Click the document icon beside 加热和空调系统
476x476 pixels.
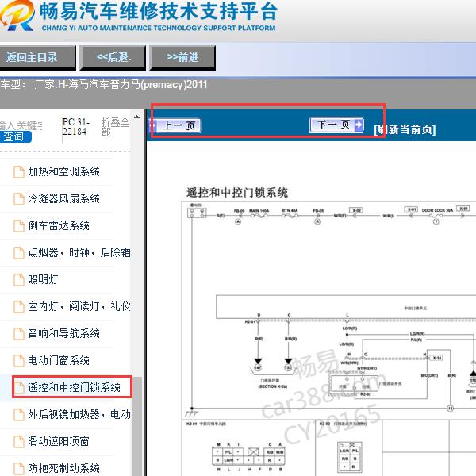pos(19,172)
